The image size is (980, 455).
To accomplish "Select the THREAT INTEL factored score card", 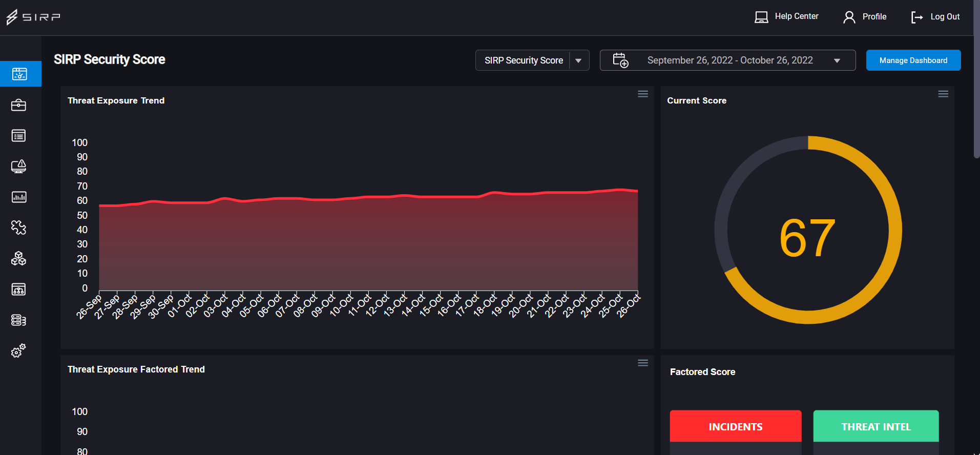I will (x=876, y=426).
